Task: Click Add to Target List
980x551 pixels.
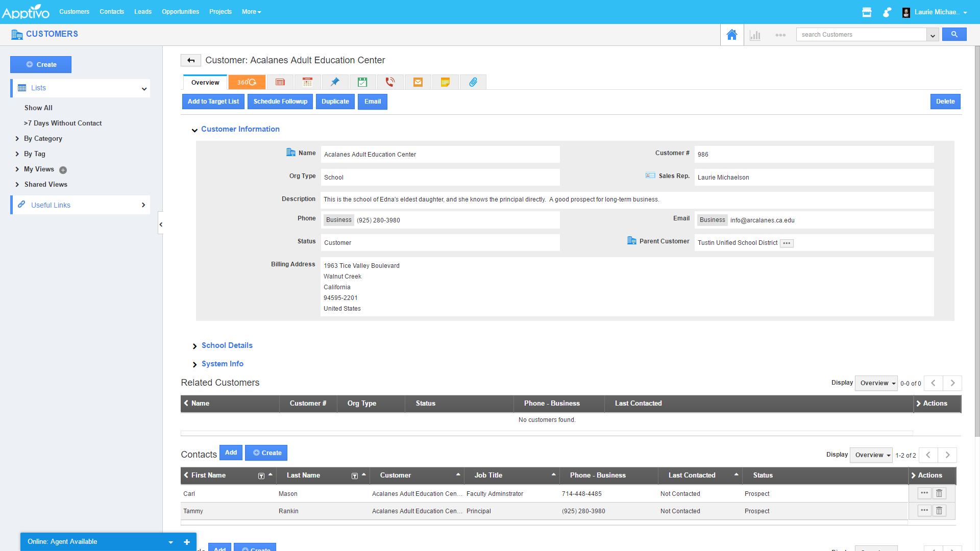Action: click(213, 102)
